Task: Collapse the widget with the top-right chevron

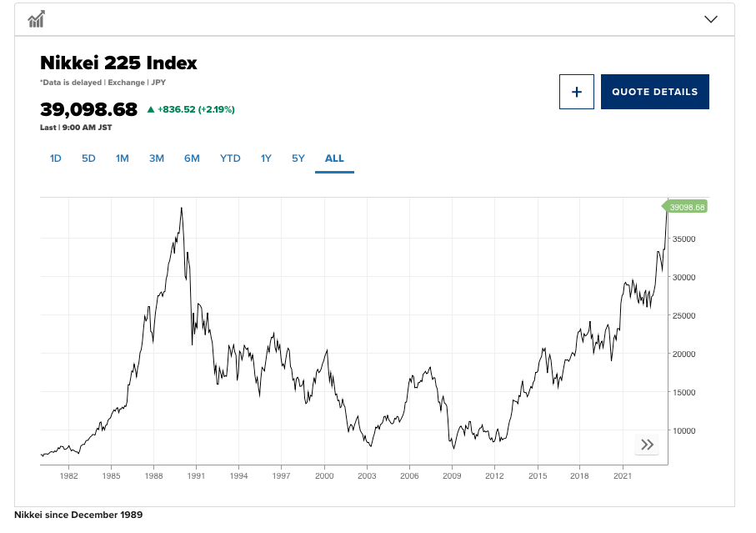Action: pyautogui.click(x=711, y=19)
